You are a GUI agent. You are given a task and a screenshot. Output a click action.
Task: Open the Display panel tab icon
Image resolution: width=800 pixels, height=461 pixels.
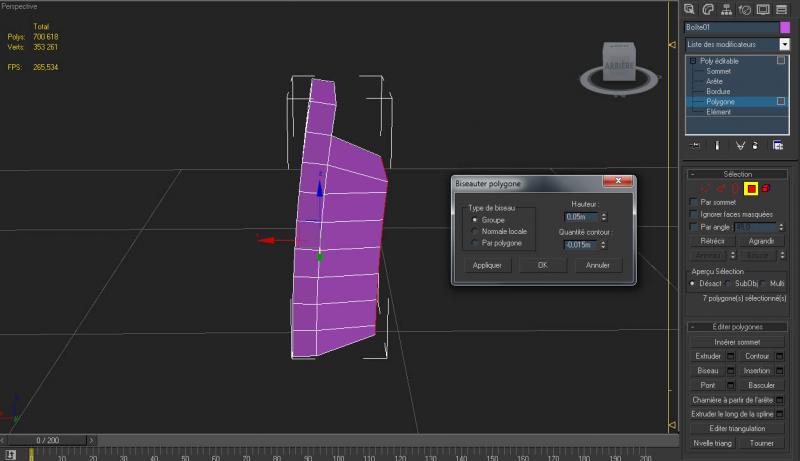coord(763,9)
